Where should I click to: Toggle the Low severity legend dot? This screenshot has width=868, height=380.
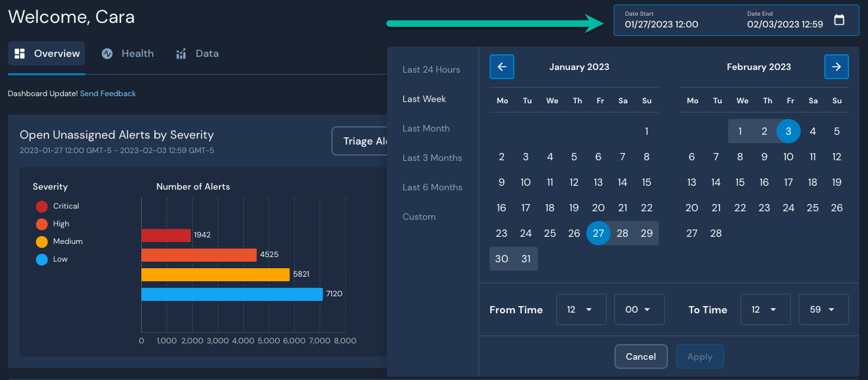click(x=42, y=260)
